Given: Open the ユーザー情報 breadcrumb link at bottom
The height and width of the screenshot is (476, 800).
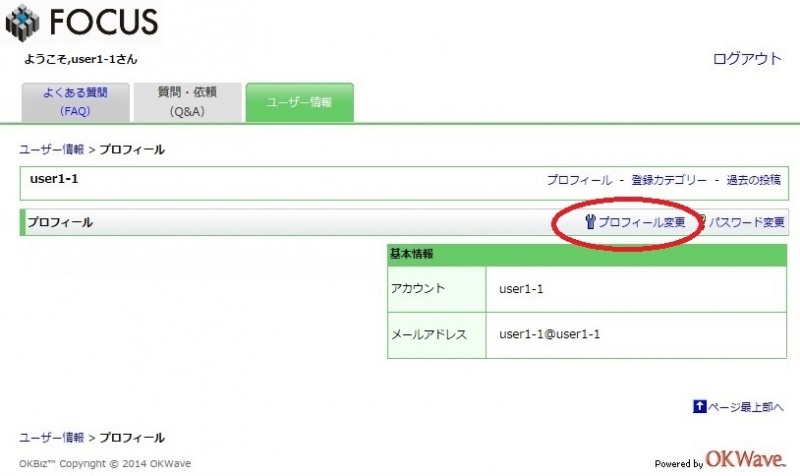Looking at the screenshot, I should 52,438.
